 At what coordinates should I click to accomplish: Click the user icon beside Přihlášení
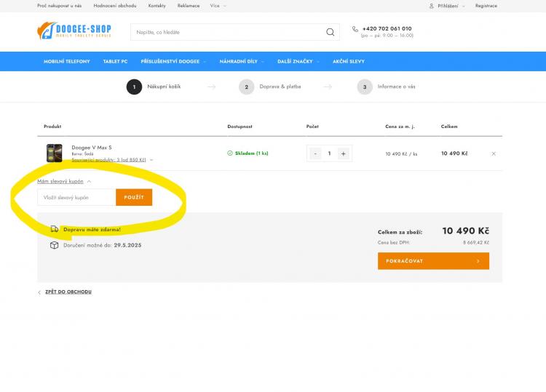(x=432, y=6)
